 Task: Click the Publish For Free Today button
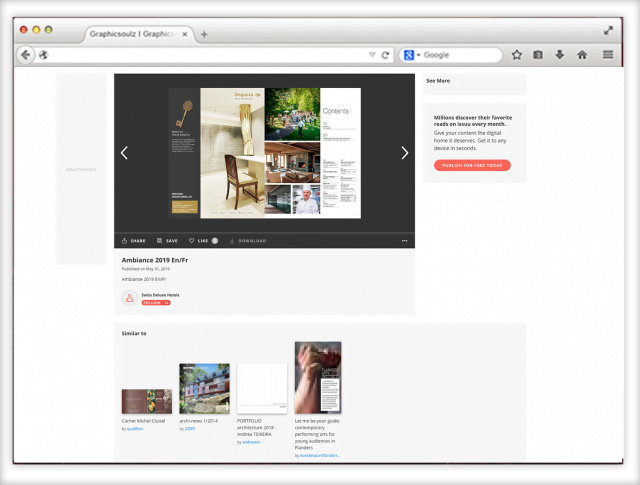(x=472, y=165)
